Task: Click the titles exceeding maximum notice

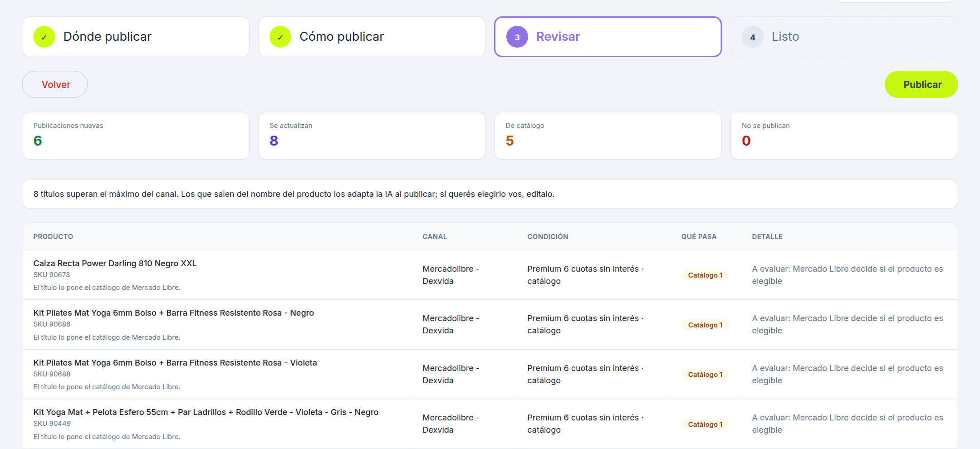Action: click(x=490, y=194)
